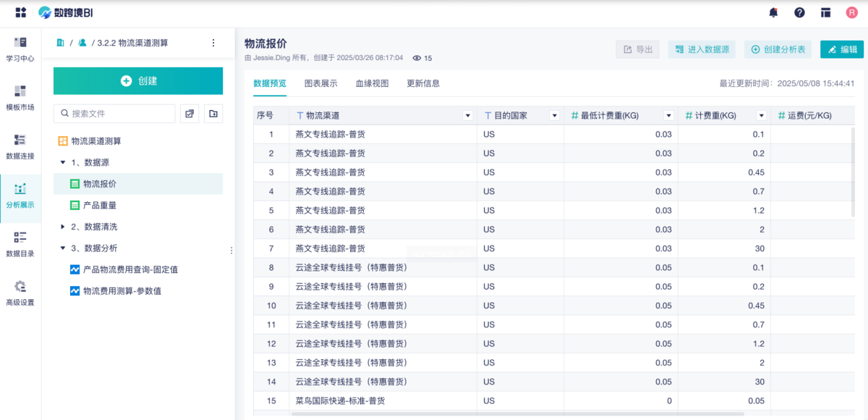Open the help question mark icon
868x420 pixels.
pyautogui.click(x=799, y=12)
